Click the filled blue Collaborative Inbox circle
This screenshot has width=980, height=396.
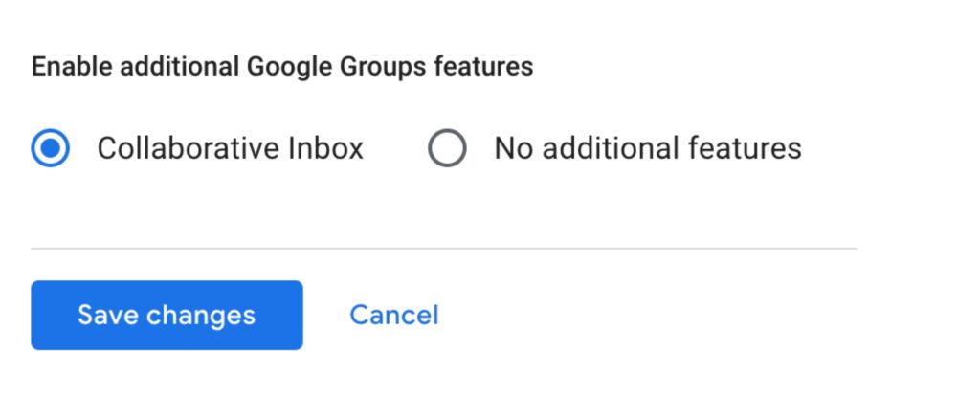click(51, 148)
